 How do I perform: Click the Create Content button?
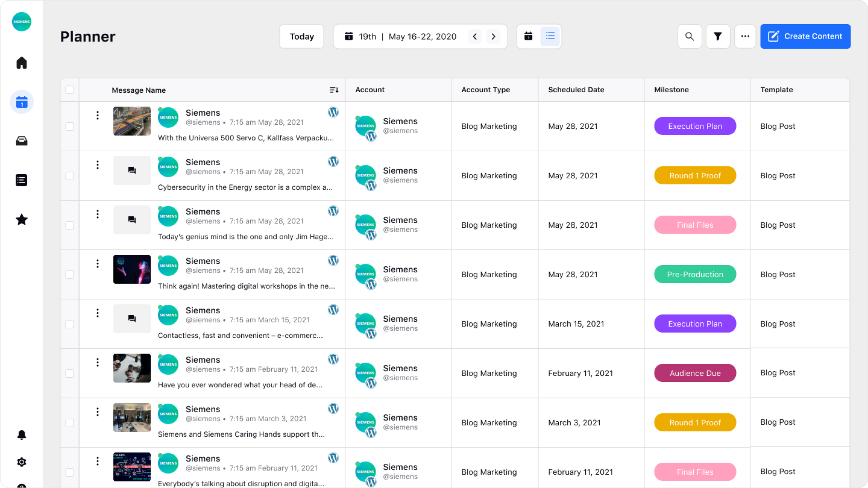pos(805,36)
